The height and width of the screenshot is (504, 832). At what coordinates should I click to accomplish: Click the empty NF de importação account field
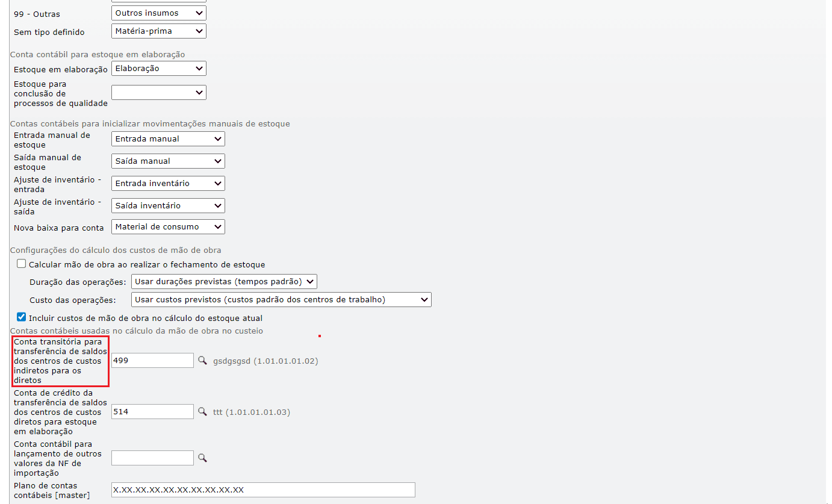point(152,458)
